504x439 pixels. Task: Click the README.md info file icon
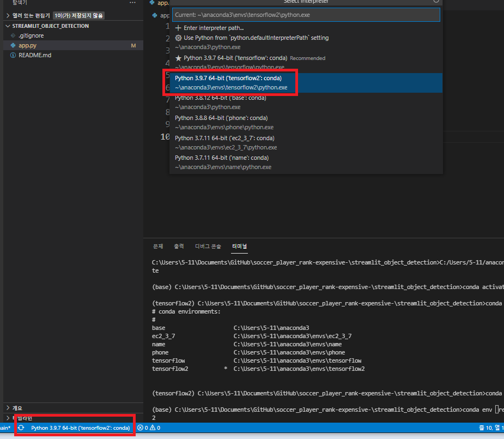coord(13,55)
